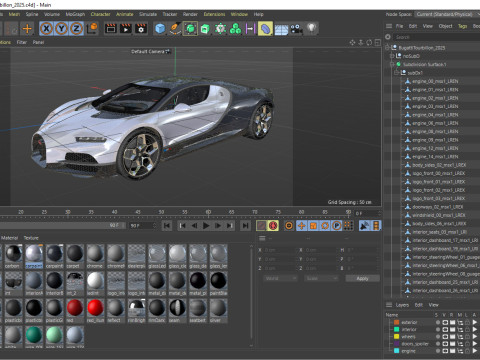Toggle Position keying orange cross icon
Viewport: 480px width, 360px height.
coord(301,226)
